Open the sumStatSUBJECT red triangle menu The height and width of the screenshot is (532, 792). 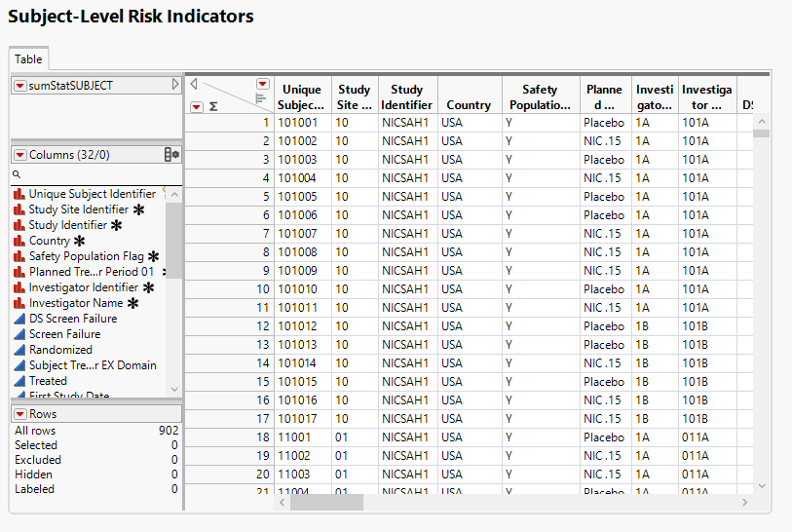point(19,86)
